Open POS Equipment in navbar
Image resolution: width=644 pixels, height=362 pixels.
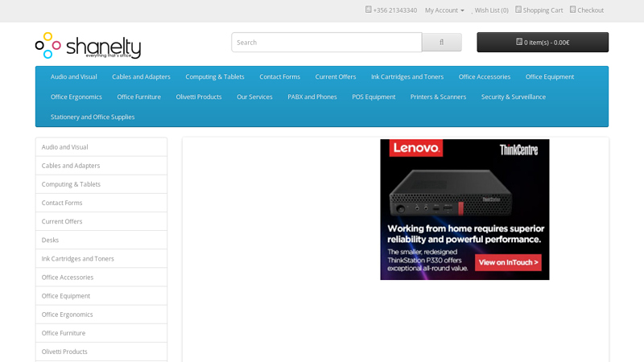coord(374,97)
